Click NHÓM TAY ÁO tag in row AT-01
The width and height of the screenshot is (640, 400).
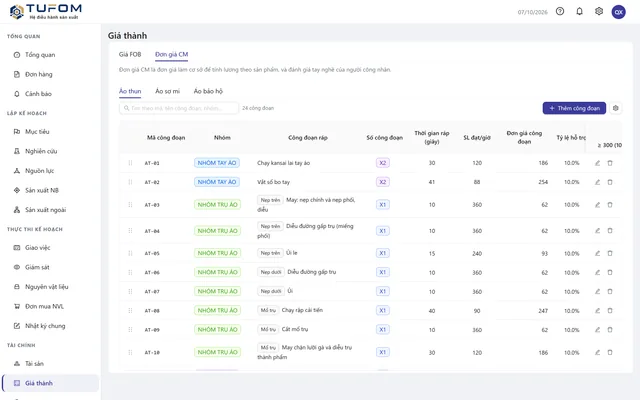[x=217, y=163]
